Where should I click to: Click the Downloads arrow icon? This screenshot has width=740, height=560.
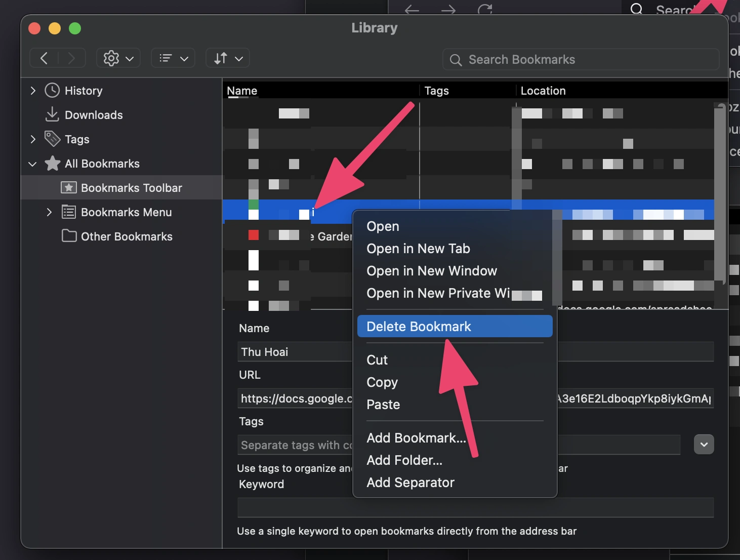[52, 114]
